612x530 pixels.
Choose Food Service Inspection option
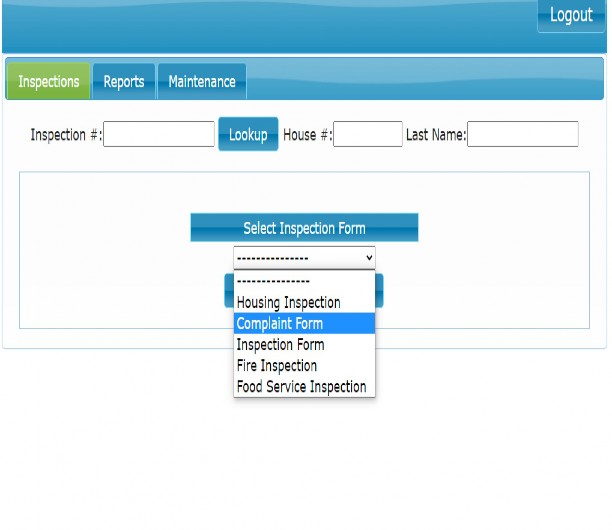[304, 387]
